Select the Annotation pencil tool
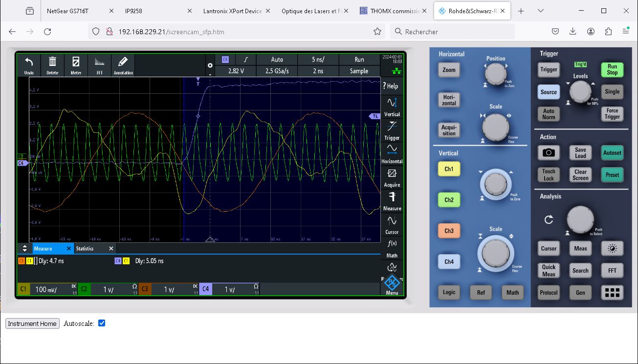Image resolution: width=638 pixels, height=364 pixels. 123,65
